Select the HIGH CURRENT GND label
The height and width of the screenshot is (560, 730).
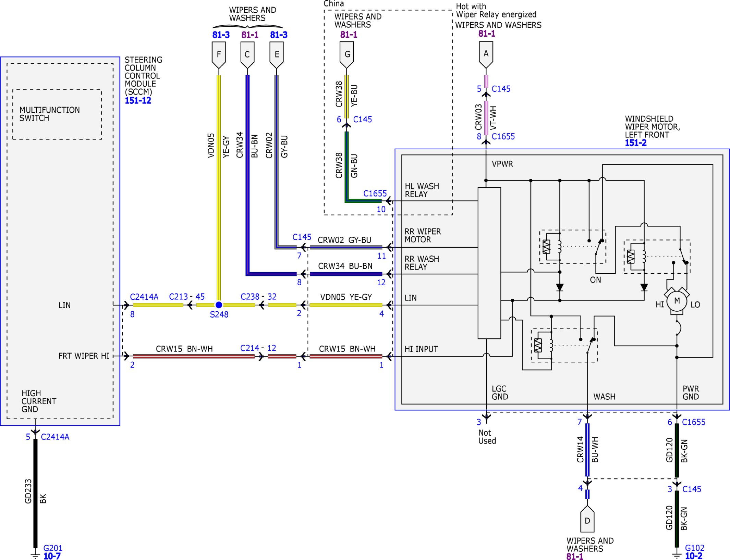tap(39, 401)
